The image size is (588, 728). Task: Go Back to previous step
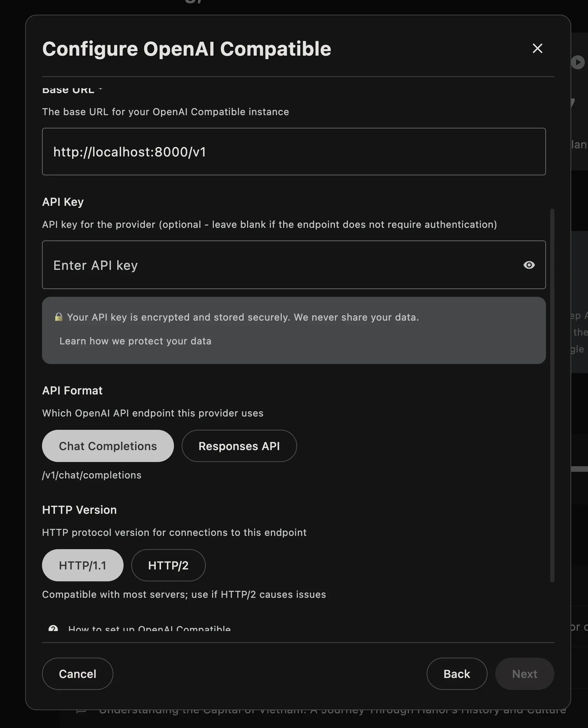coord(457,674)
